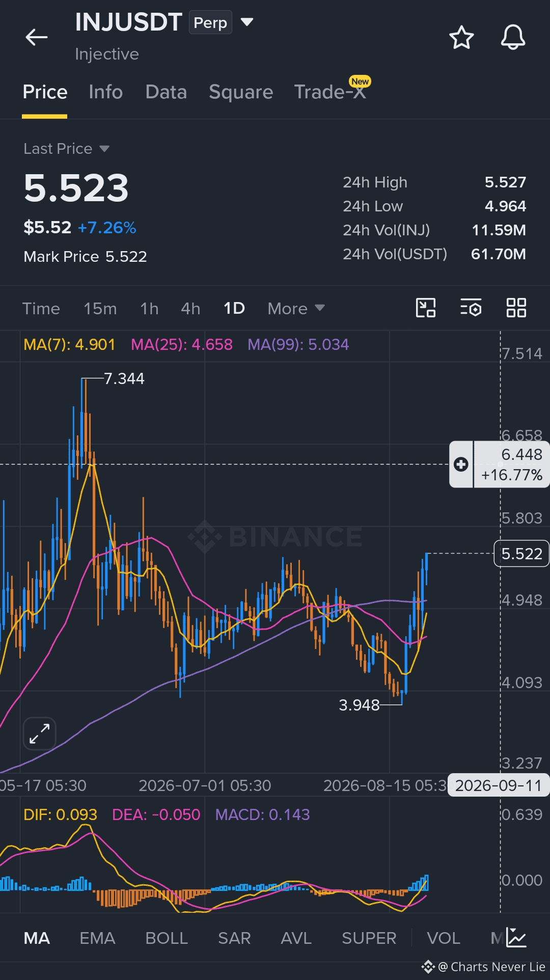Tap the +7.26% change text
Viewport: 550px width, 980px height.
pos(107,228)
